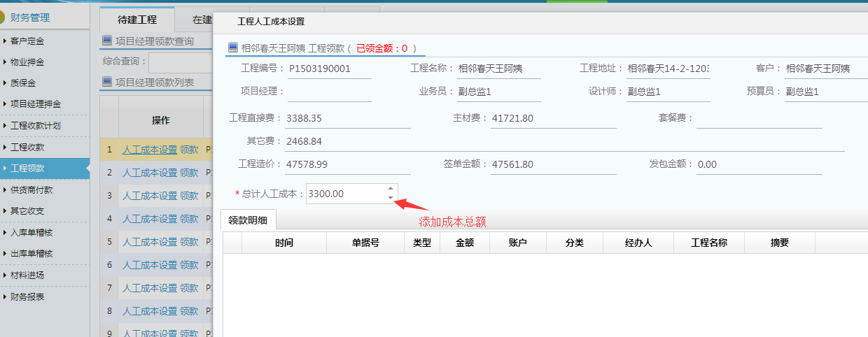Click the 总计人工成本 input field
Screen dimensions: 868x337
point(346,194)
